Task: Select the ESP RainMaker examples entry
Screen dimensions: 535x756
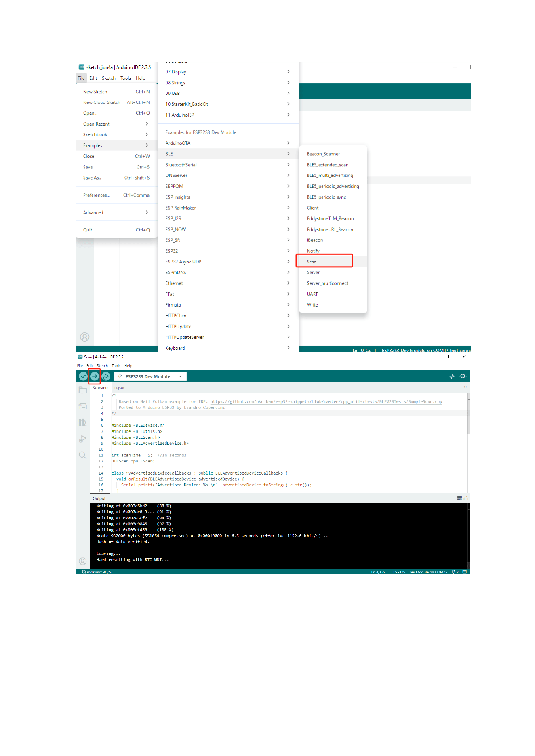Action: (228, 208)
